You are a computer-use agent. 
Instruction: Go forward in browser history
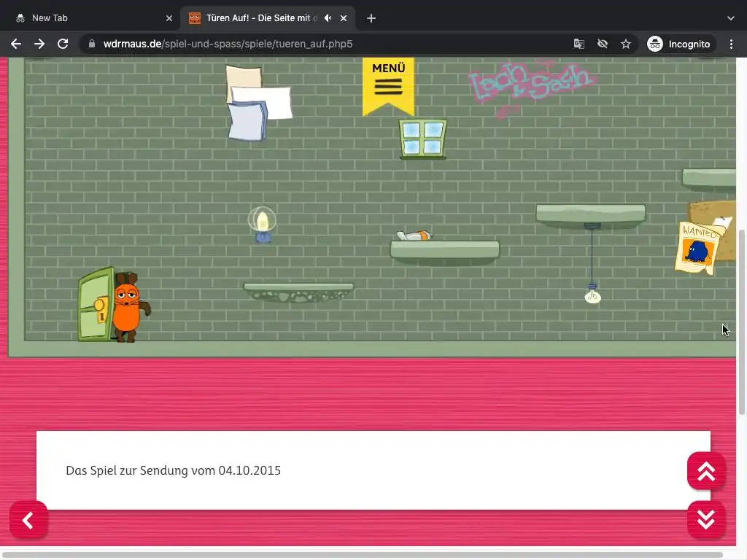click(39, 44)
